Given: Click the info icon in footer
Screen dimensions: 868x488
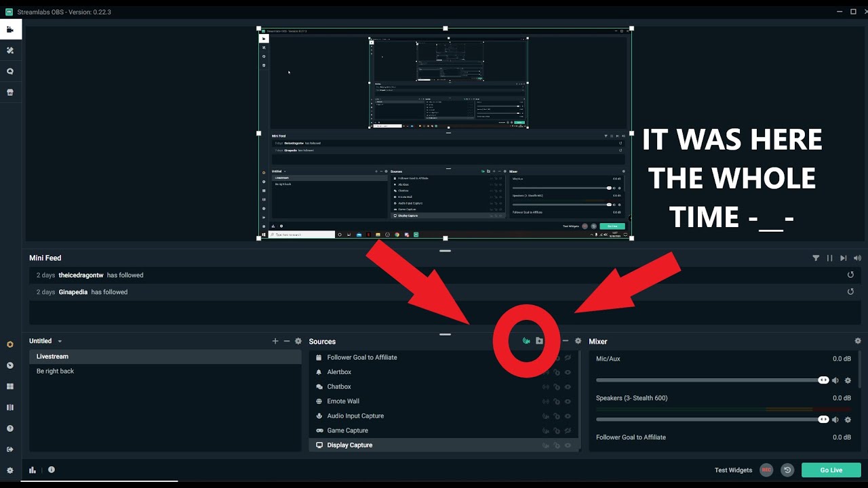Looking at the screenshot, I should pos(52,470).
